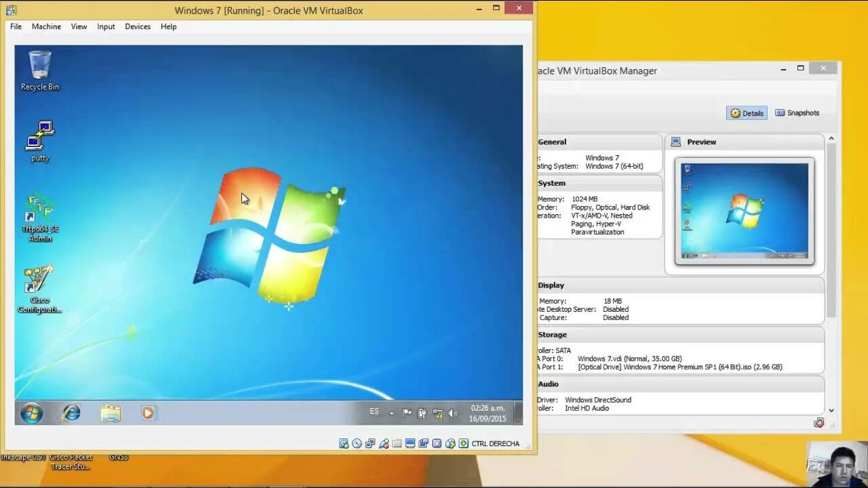Click the CTRL DERECHA host key label
Image resolution: width=868 pixels, height=488 pixels.
coord(496,444)
